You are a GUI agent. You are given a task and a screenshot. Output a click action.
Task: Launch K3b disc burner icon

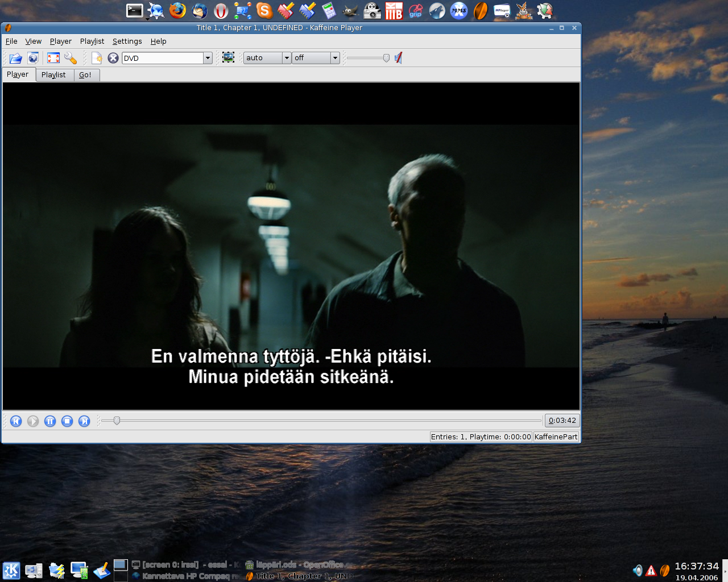tap(394, 10)
